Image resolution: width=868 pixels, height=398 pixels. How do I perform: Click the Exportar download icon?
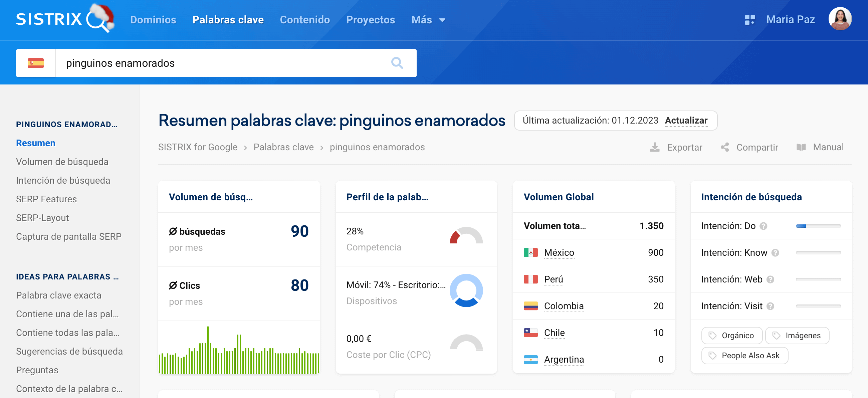[x=654, y=147]
